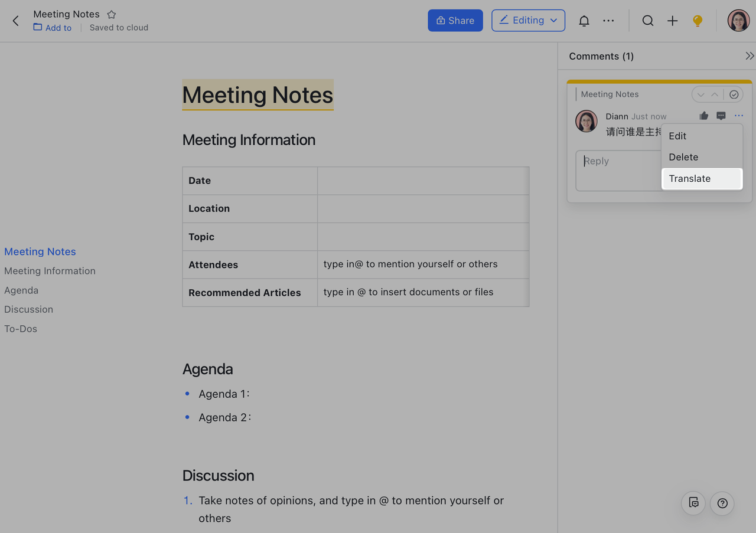756x533 pixels.
Task: Star the Meeting Notes document
Action: click(111, 14)
